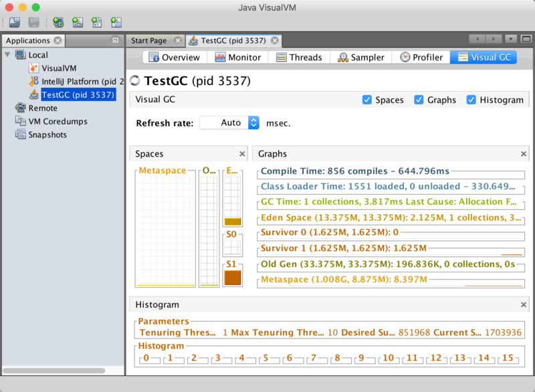Uncheck the Histogram checkbox
Screen dimensions: 535x392
point(471,100)
